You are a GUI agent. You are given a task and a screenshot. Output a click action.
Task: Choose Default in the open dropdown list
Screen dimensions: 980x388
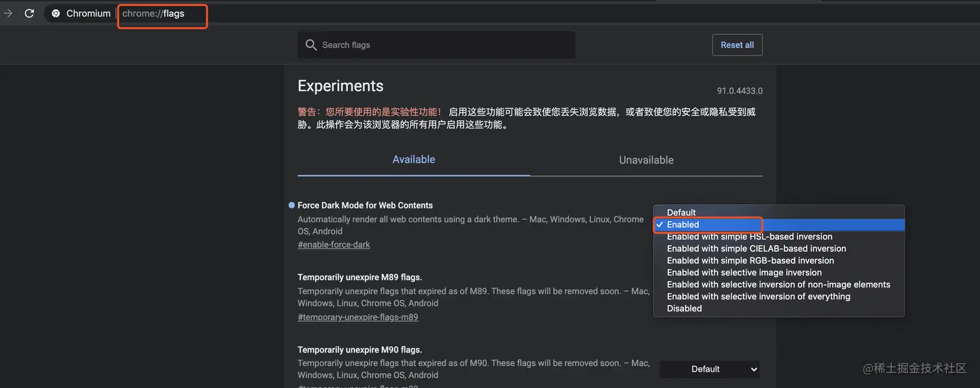click(x=681, y=212)
